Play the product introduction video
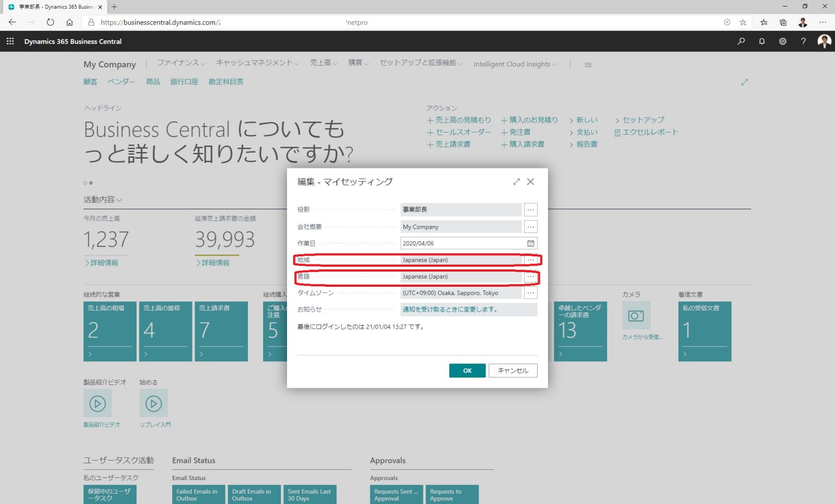This screenshot has width=835, height=504. point(97,404)
